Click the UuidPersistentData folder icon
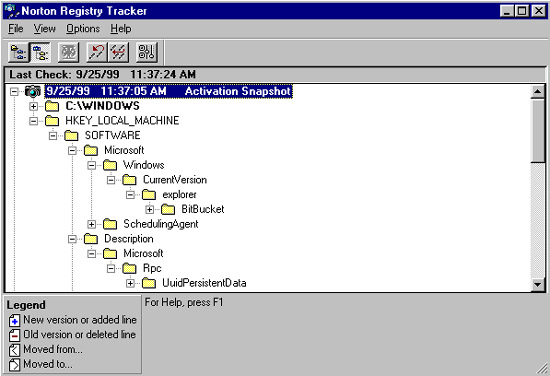 pos(149,283)
